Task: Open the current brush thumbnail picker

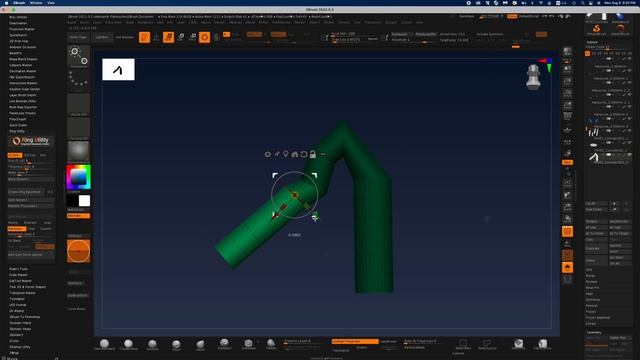Action: point(78,57)
